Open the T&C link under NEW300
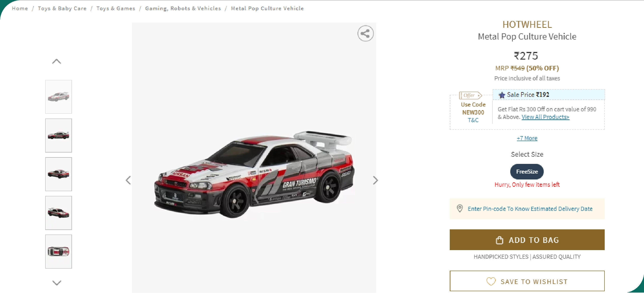 (x=473, y=120)
